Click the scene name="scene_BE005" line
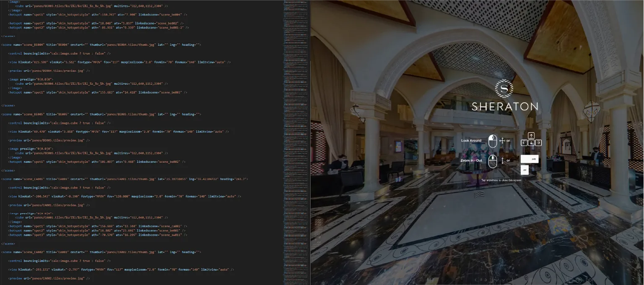Viewport: 644px width, 285px height. coord(101,114)
